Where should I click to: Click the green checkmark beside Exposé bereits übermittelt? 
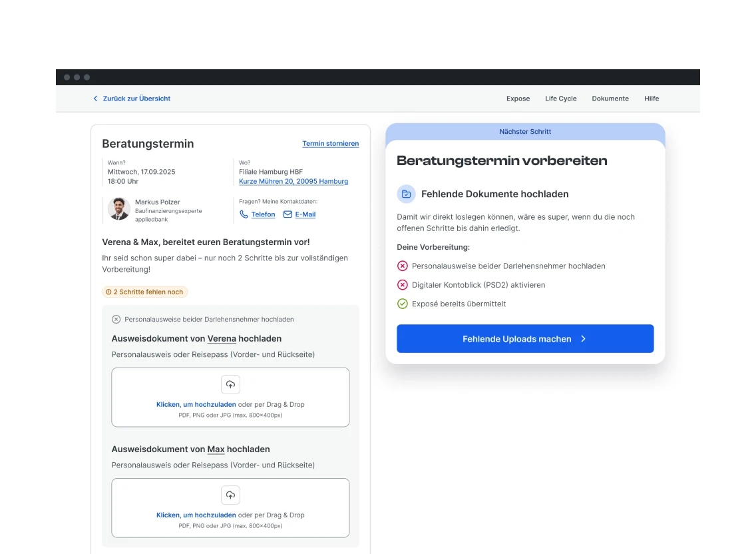click(x=403, y=304)
